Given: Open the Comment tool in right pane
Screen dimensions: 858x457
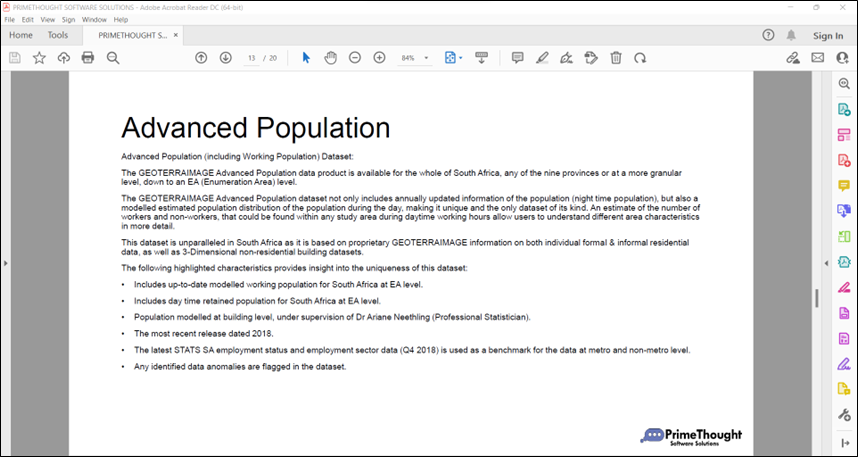Looking at the screenshot, I should [844, 186].
